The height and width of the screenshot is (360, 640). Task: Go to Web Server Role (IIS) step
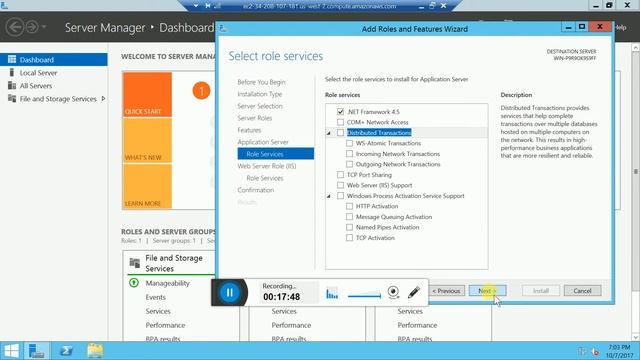(267, 166)
